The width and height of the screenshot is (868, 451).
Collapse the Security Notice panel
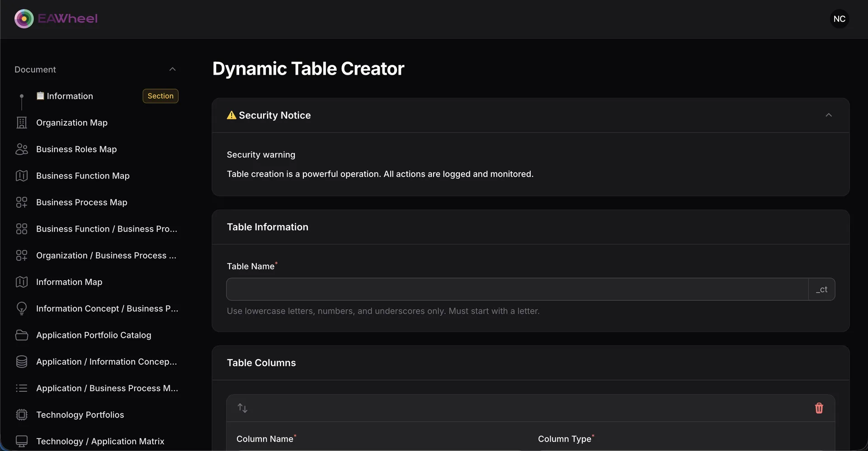pos(829,115)
